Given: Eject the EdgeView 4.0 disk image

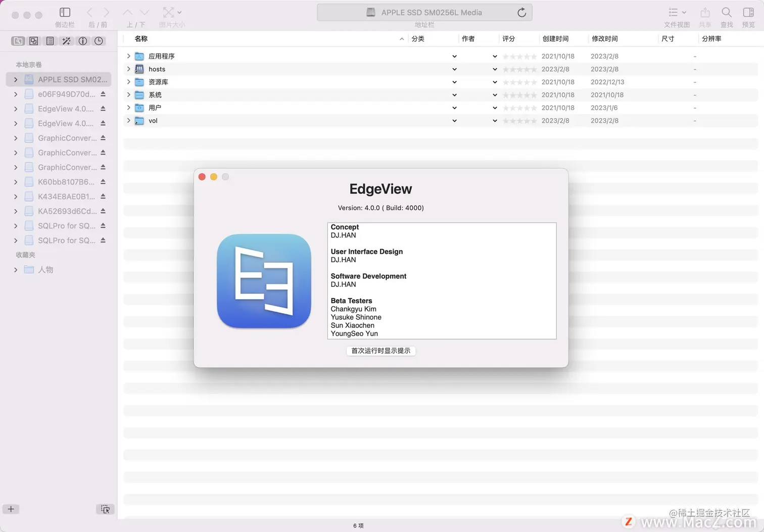Looking at the screenshot, I should pos(103,108).
